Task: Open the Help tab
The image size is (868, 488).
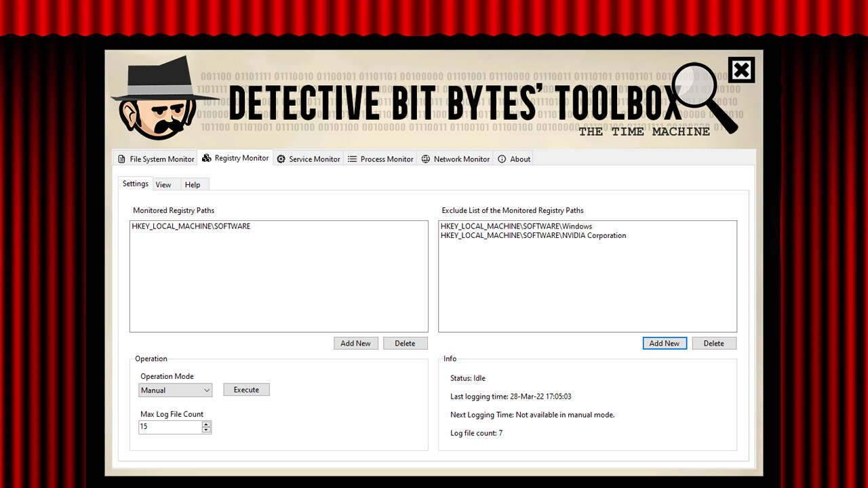Action: (193, 184)
